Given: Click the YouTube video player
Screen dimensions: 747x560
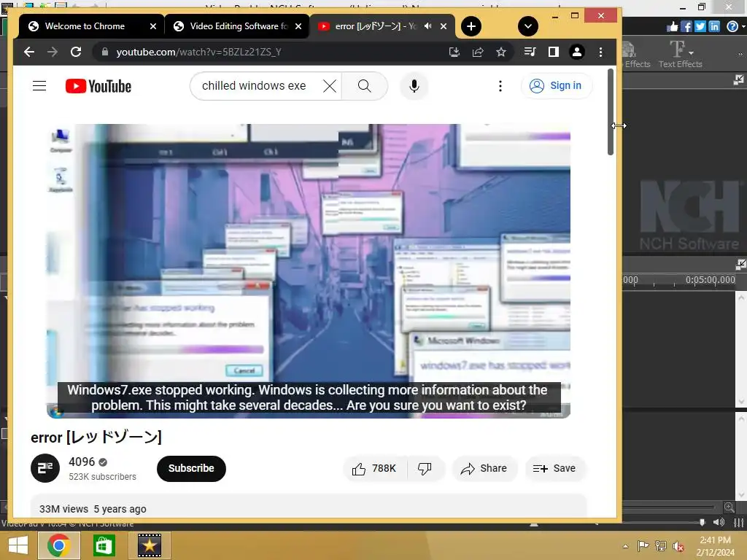Looking at the screenshot, I should tap(309, 271).
